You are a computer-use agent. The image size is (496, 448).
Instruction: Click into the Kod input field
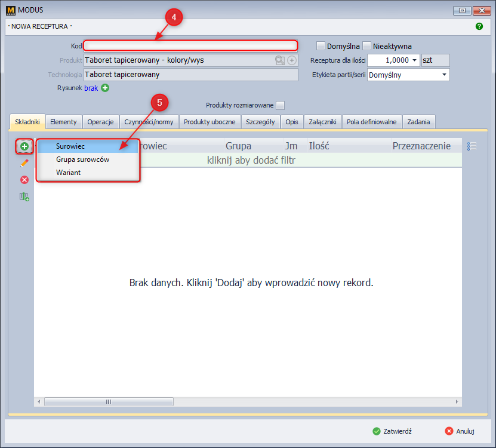click(190, 46)
